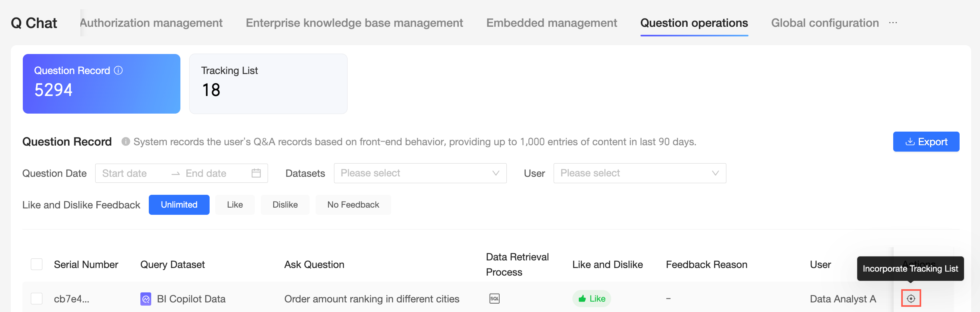
Task: Click the Start date input field
Action: (x=132, y=173)
